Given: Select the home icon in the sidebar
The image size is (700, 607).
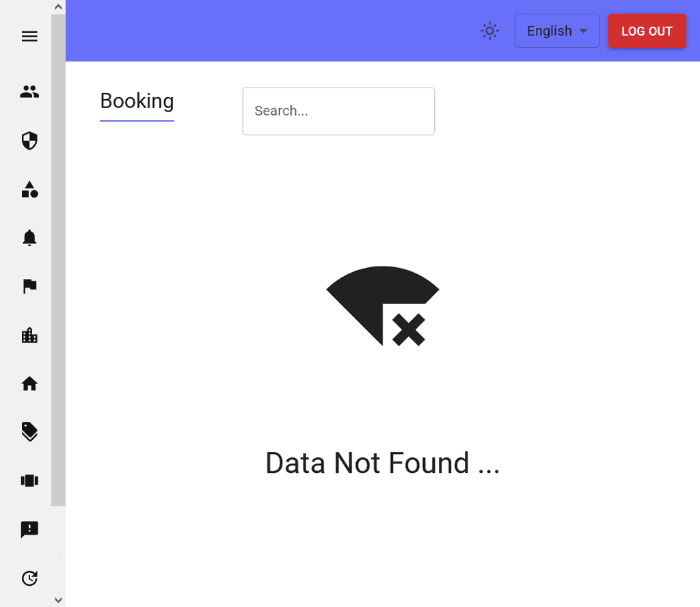Looking at the screenshot, I should click(29, 383).
